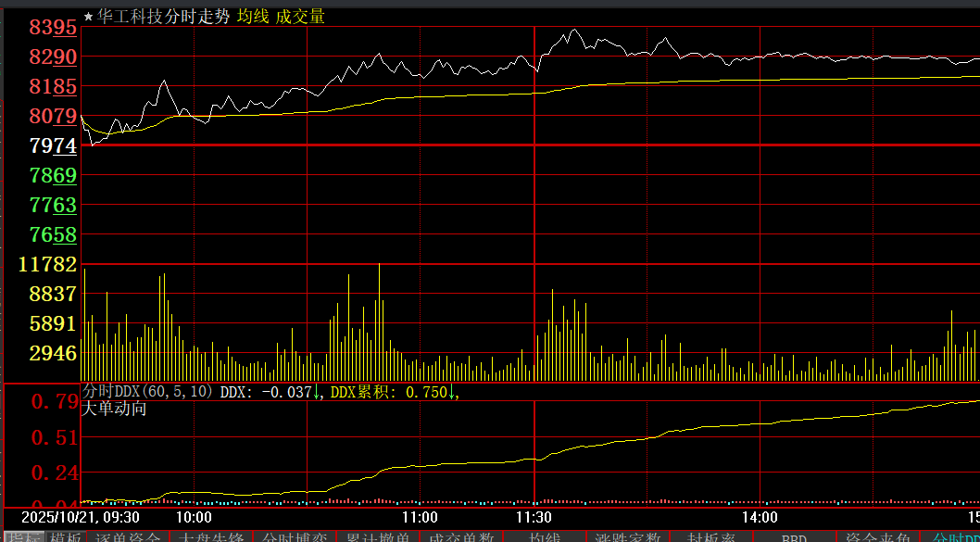980x542 pixels.
Task: Click the 10:00 time axis marker
Action: coord(194,518)
